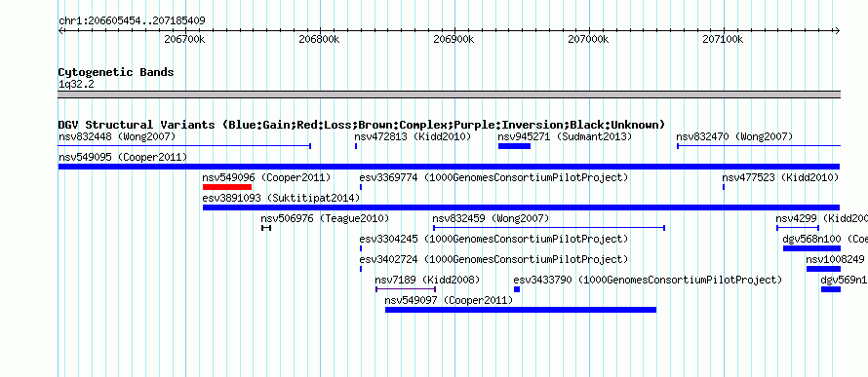Open the esv3369774 variant label
868x377 pixels.
(x=493, y=177)
